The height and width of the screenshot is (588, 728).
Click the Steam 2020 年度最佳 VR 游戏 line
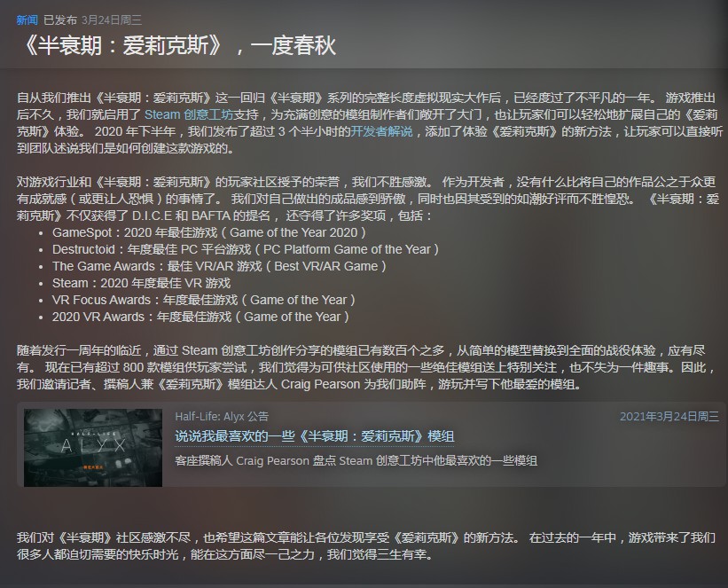click(x=141, y=283)
